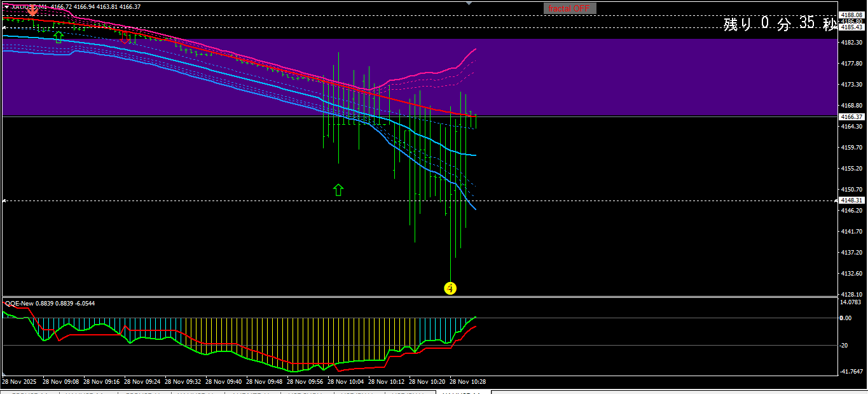The width and height of the screenshot is (868, 394).
Task: Select the salmon down arrow signal at top-left
Action: 32,10
